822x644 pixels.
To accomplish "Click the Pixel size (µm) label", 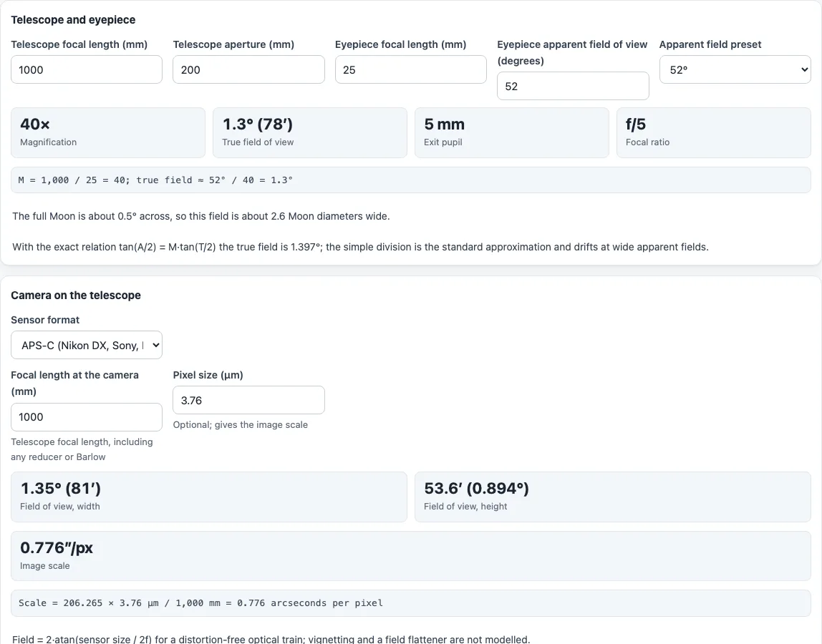I will [208, 375].
